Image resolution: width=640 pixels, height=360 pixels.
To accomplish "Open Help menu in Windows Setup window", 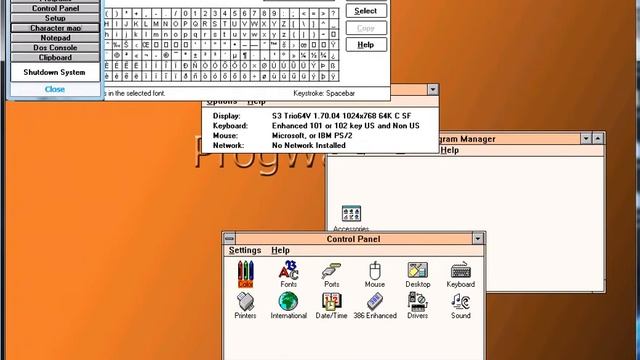I will pos(256,102).
